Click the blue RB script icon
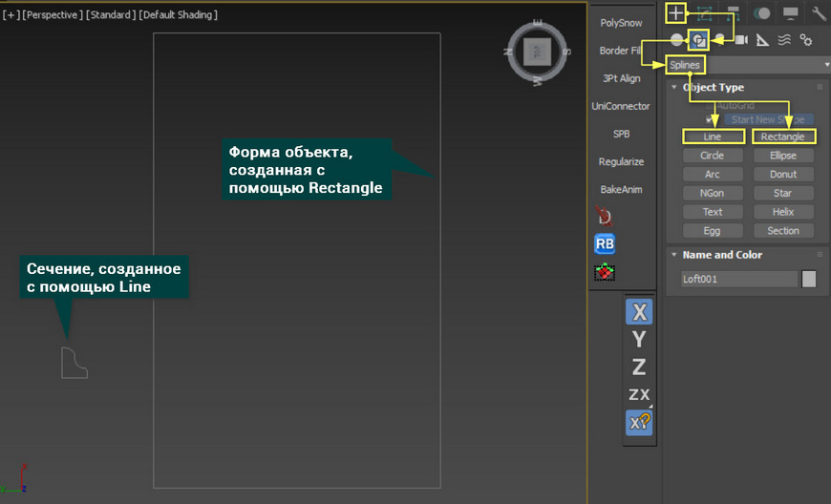Image resolution: width=831 pixels, height=504 pixels. pos(605,244)
